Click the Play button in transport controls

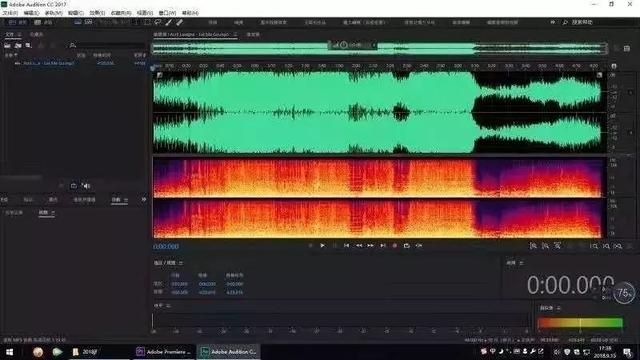point(322,246)
